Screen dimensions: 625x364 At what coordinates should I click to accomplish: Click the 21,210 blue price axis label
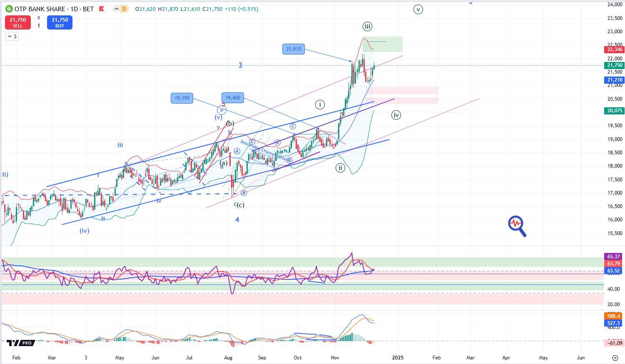pyautogui.click(x=614, y=80)
